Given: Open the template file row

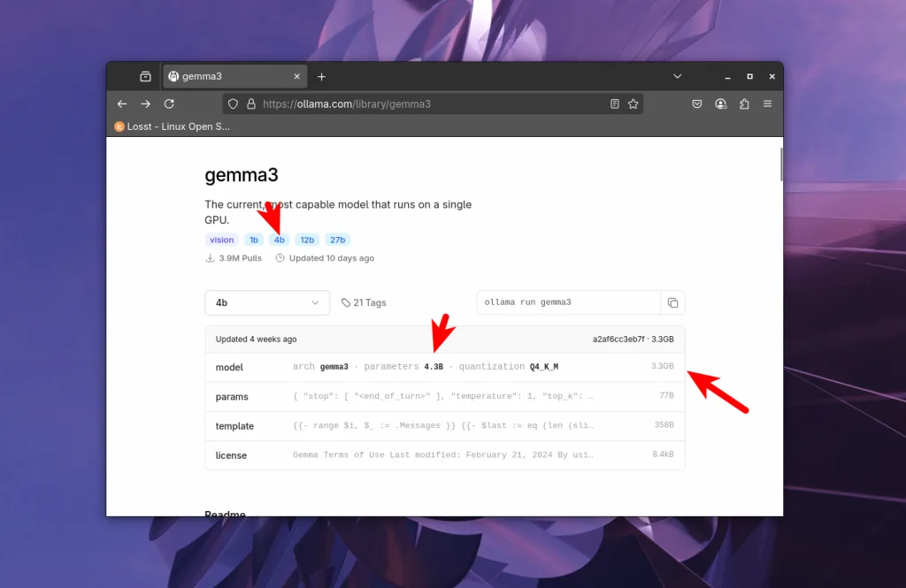Looking at the screenshot, I should [445, 426].
